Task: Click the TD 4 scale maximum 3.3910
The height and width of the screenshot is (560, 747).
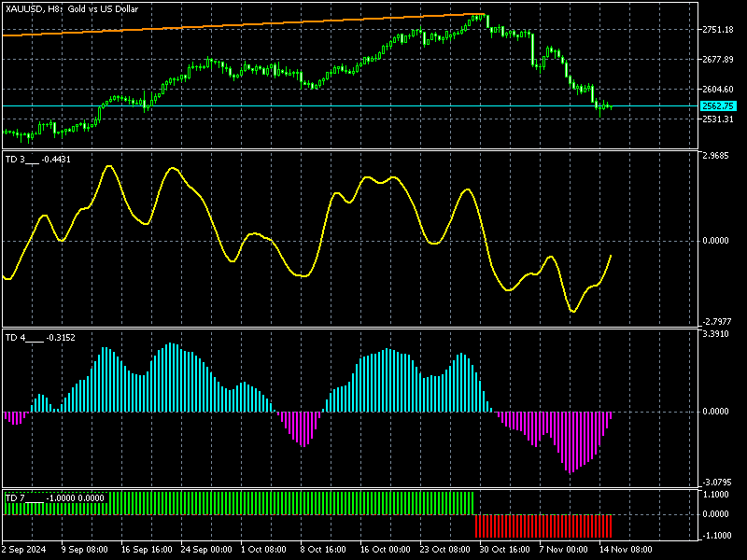Action: point(715,334)
